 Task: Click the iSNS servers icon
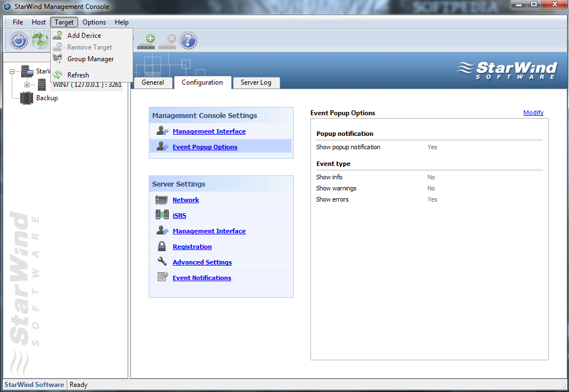pyautogui.click(x=162, y=215)
